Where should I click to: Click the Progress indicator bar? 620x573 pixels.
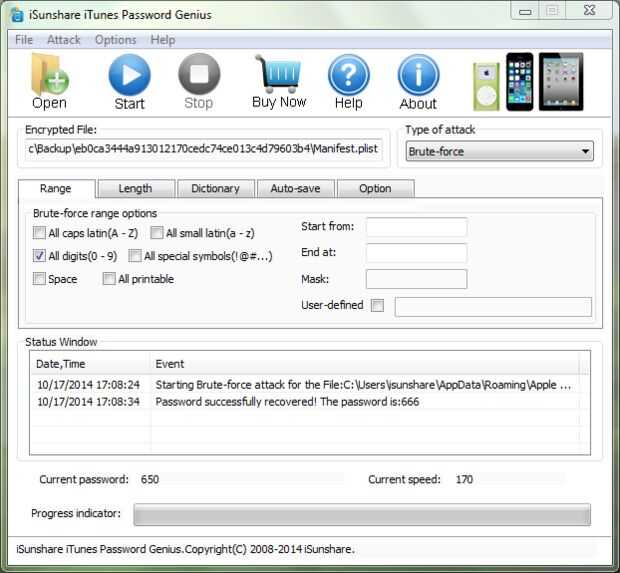coord(362,514)
